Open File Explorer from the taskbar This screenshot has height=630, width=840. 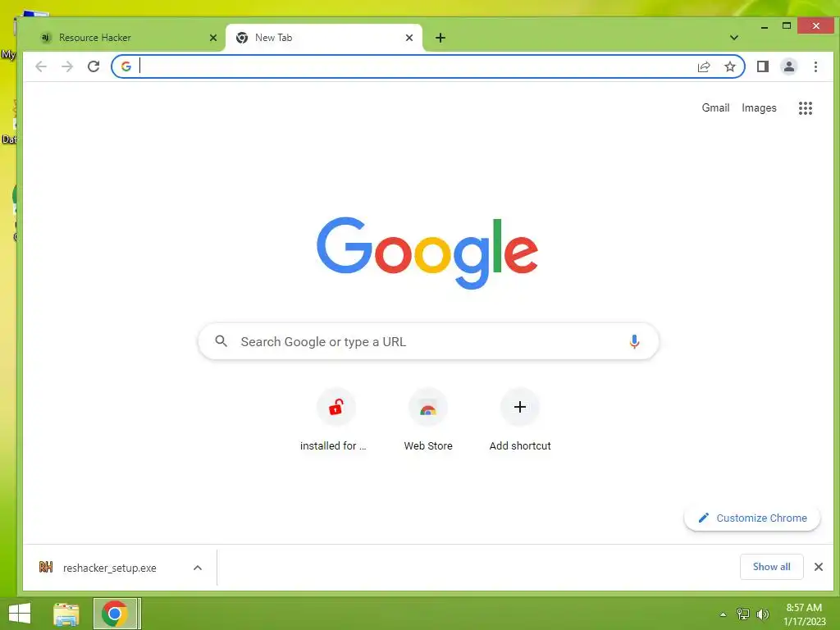tap(66, 614)
